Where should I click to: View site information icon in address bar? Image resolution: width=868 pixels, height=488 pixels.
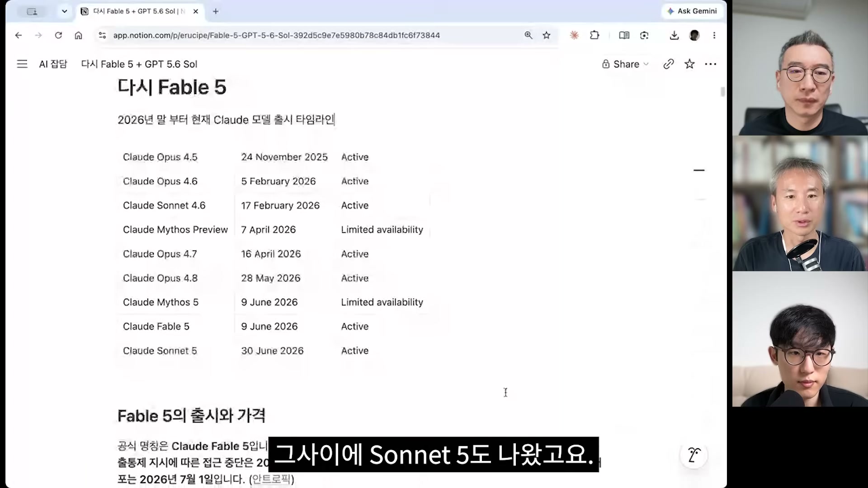click(x=102, y=35)
